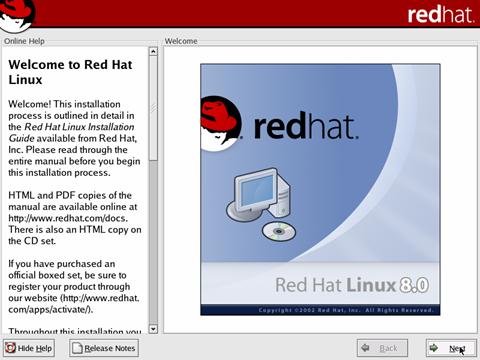Click the gray arrow icon on Back

tap(365, 348)
